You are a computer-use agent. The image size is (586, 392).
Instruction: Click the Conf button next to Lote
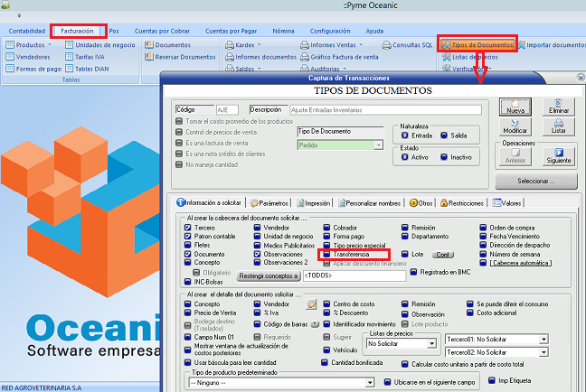(x=442, y=255)
